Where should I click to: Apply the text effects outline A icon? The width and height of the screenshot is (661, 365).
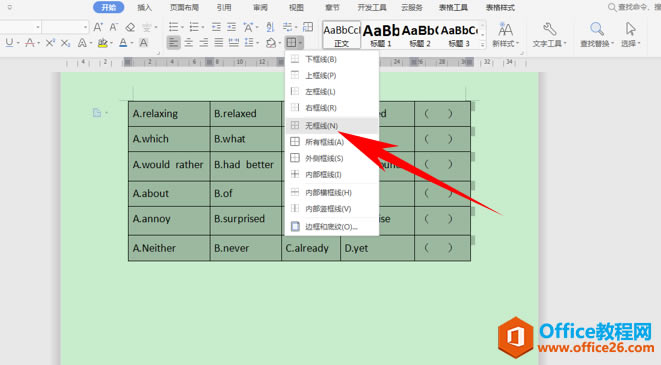click(x=82, y=43)
